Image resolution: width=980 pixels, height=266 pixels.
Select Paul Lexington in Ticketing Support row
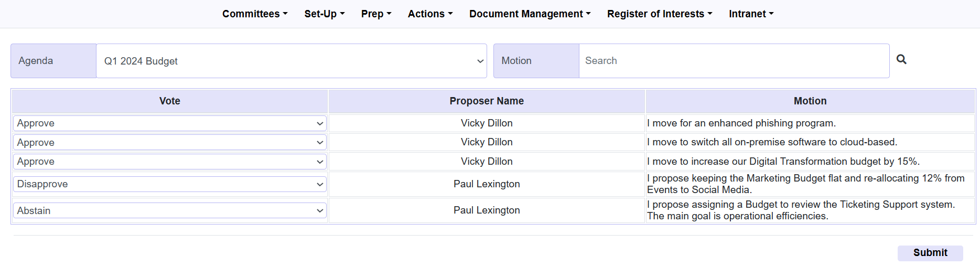[x=487, y=210]
